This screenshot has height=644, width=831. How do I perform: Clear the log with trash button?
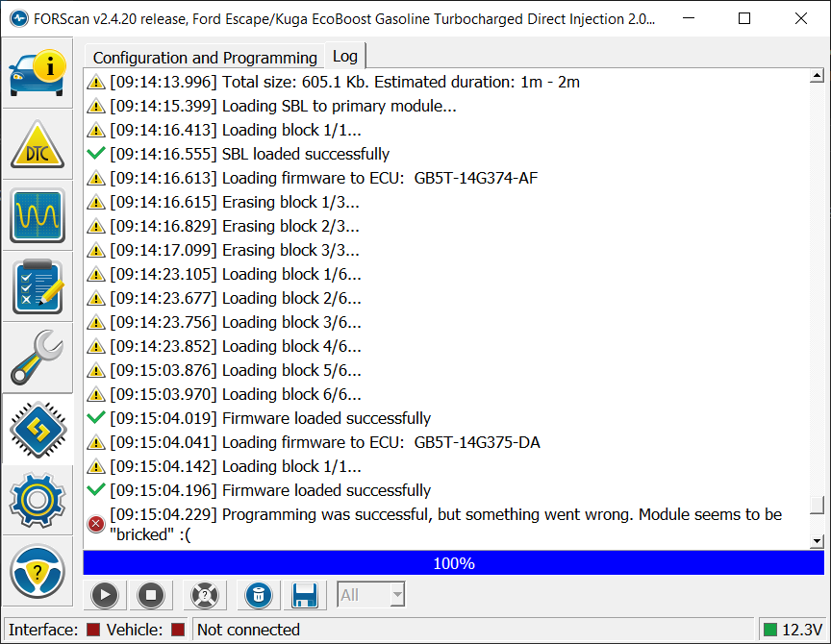click(x=258, y=595)
